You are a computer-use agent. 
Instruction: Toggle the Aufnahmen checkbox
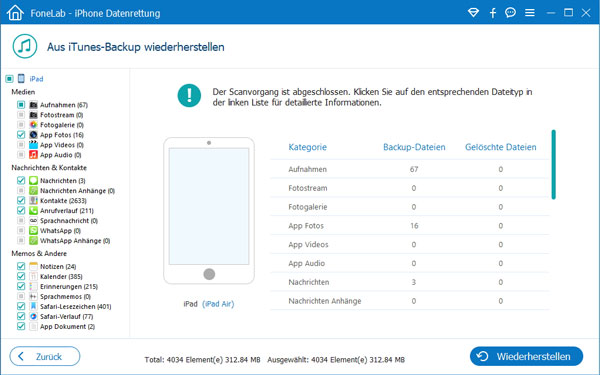21,104
